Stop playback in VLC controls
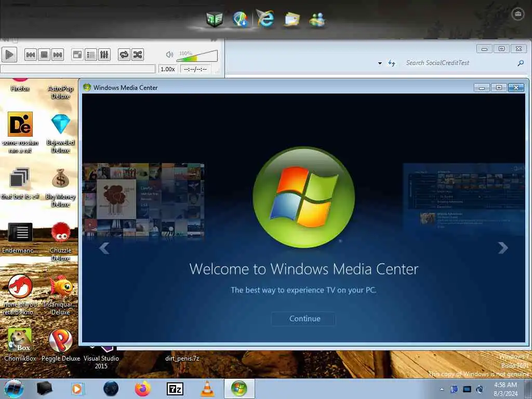The height and width of the screenshot is (399, 532). point(44,55)
